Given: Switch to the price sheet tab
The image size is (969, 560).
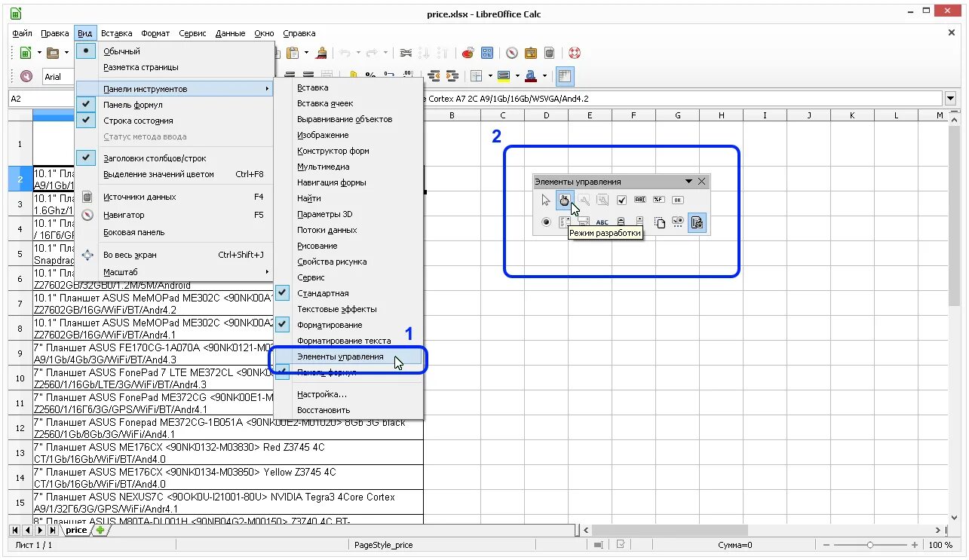Looking at the screenshot, I should point(76,530).
